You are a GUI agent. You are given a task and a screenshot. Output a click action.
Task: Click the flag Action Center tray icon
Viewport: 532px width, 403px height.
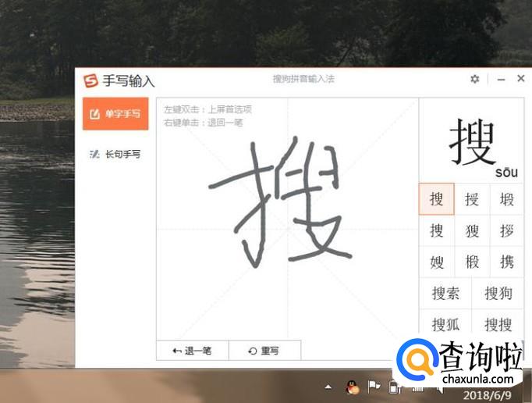[x=374, y=387]
